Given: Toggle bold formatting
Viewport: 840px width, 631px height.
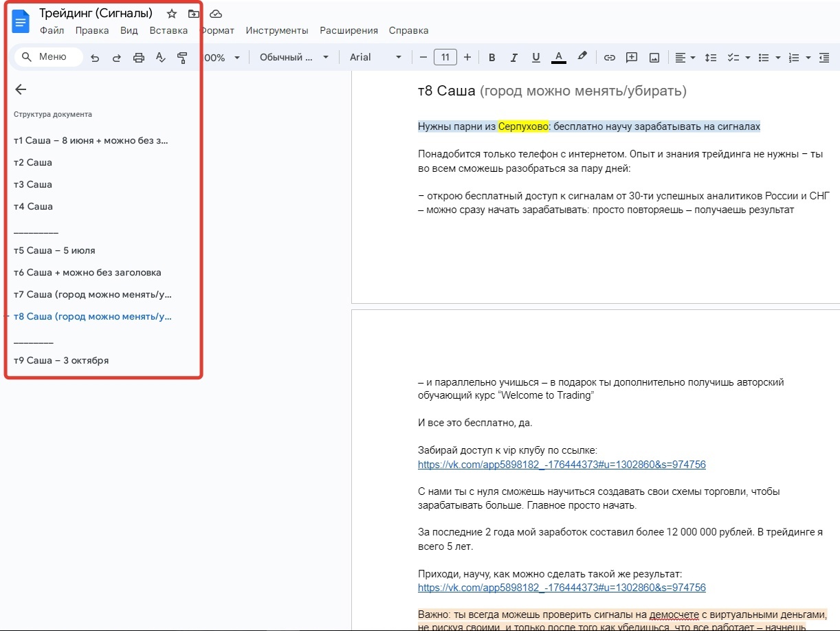Looking at the screenshot, I should tap(491, 58).
